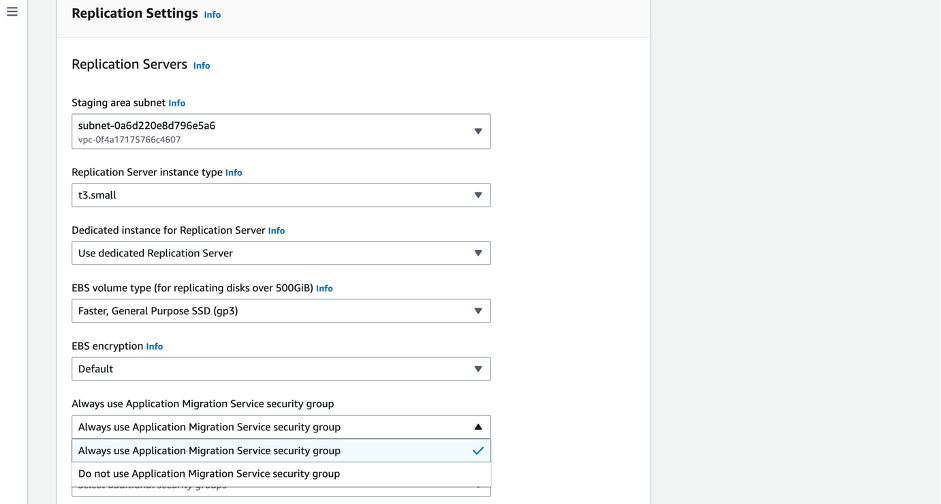Choose 'Do not use Application Migration Service security group'

(210, 474)
